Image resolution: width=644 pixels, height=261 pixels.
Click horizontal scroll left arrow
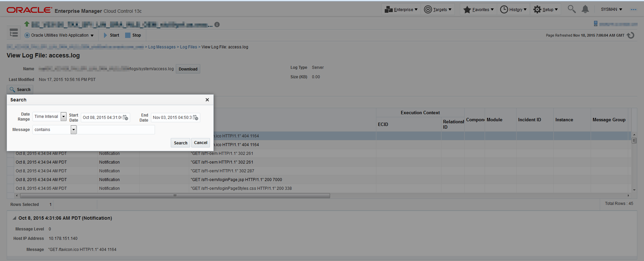click(17, 195)
